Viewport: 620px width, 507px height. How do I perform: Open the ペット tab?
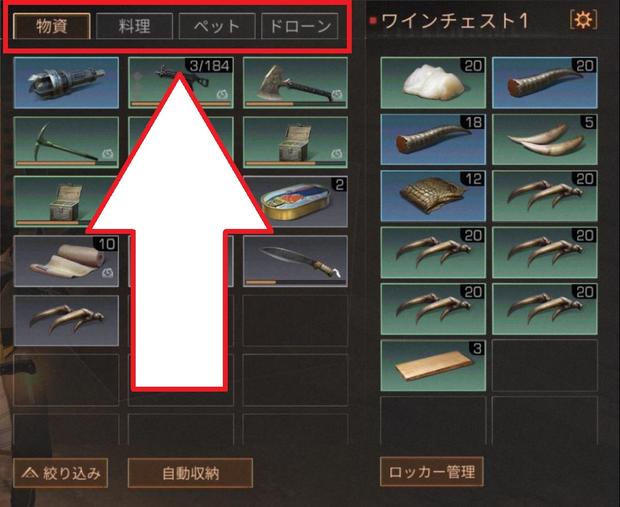(217, 26)
